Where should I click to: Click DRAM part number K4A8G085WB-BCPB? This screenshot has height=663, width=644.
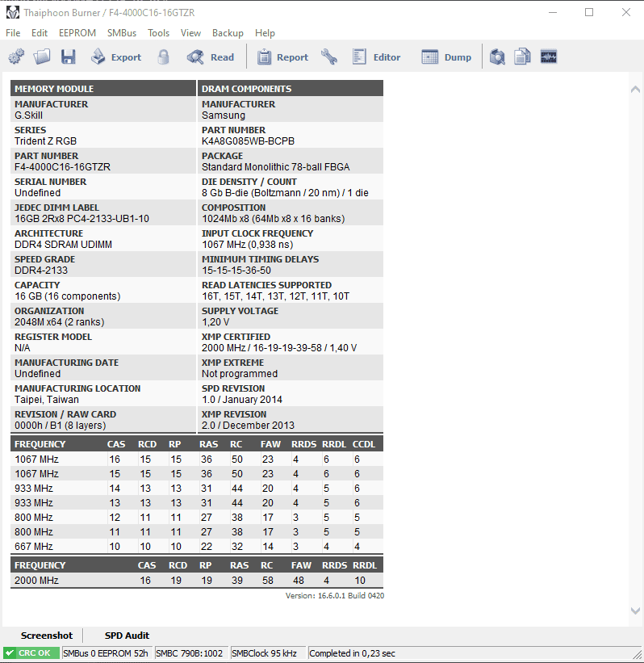coord(248,141)
